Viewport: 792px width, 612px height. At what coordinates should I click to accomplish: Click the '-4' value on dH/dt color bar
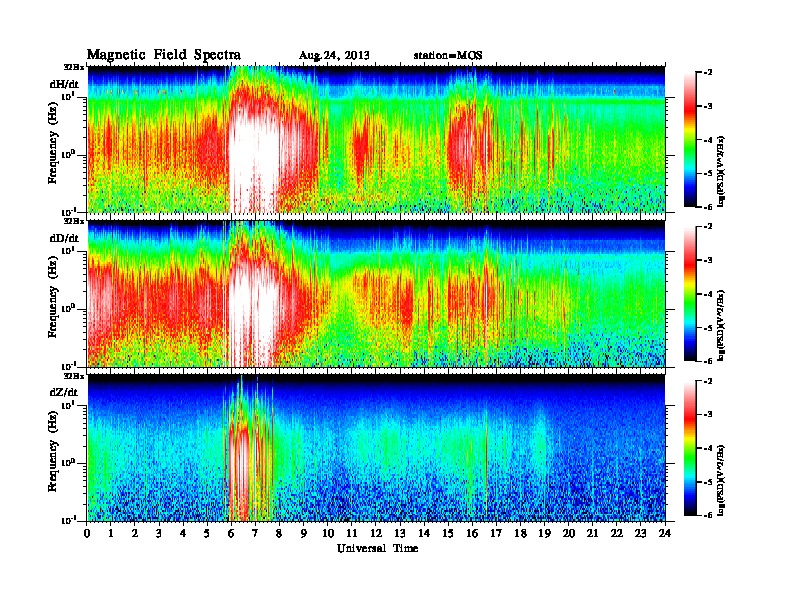click(x=708, y=140)
